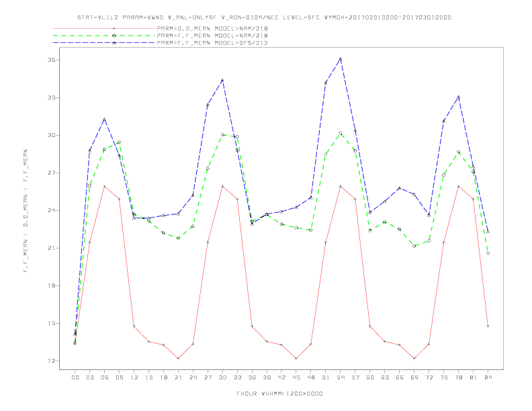Click green NAM circle marker at hour 84
Image resolution: width=532 pixels, height=411 pixels.
488,253
